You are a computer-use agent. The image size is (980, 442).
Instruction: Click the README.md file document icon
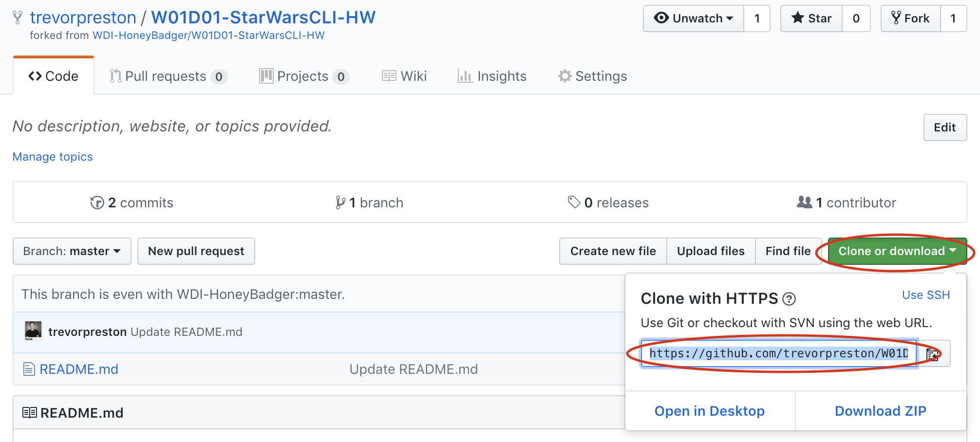coord(29,369)
